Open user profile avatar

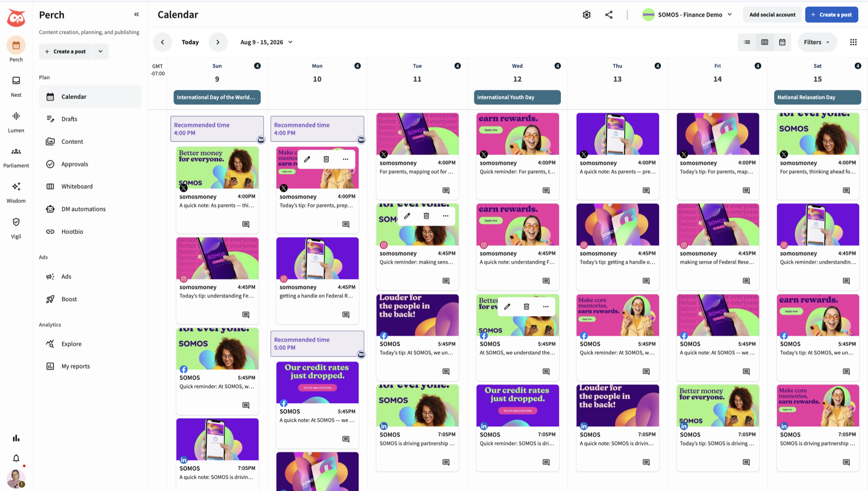coord(16,479)
